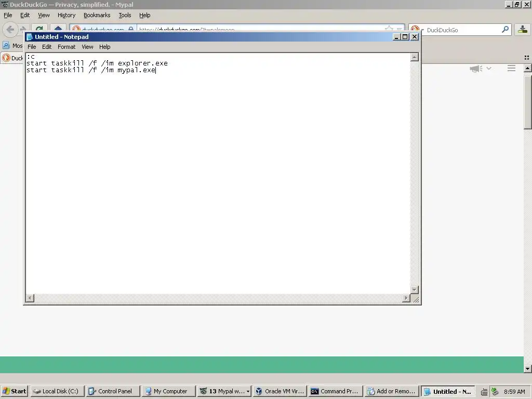Viewport: 532px width, 399px height.
Task: Click bookmark star in Mypal address bar
Action: coord(389,28)
